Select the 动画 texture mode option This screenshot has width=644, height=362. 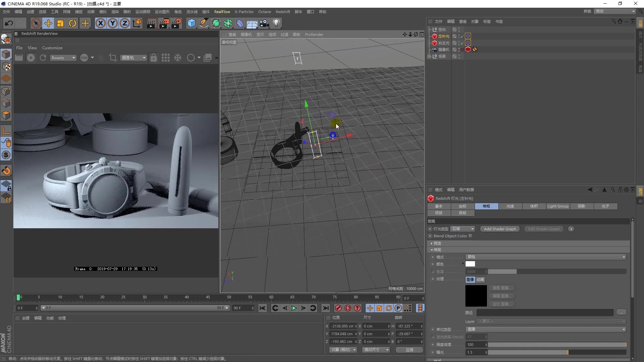coord(480,279)
